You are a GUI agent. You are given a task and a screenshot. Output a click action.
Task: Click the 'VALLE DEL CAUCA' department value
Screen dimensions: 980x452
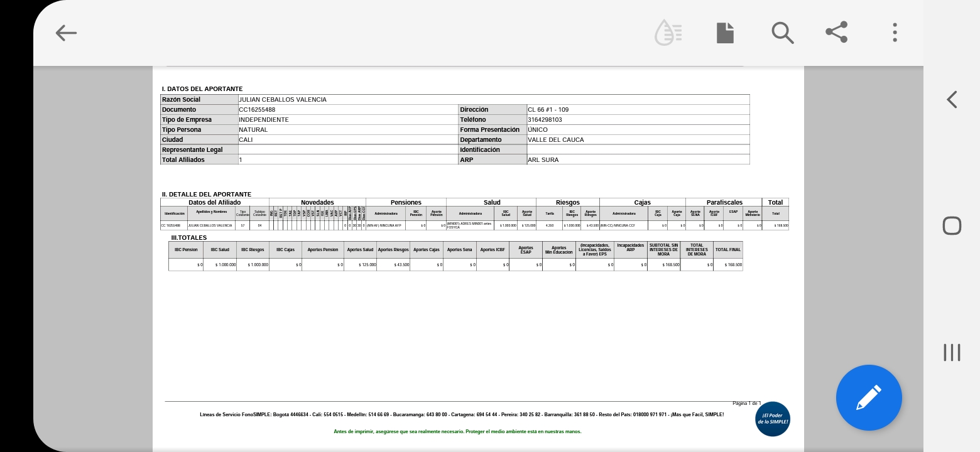point(555,140)
